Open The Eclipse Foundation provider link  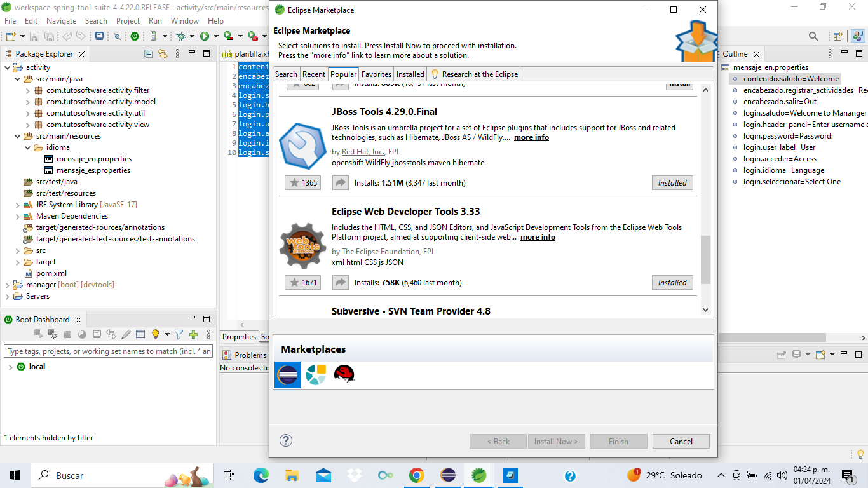(381, 252)
